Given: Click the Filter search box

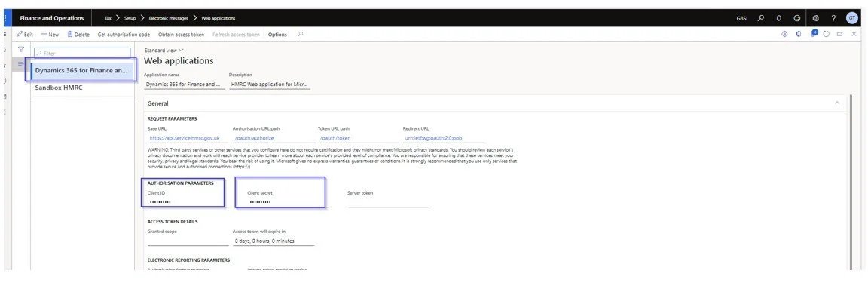Looking at the screenshot, I should [x=82, y=53].
